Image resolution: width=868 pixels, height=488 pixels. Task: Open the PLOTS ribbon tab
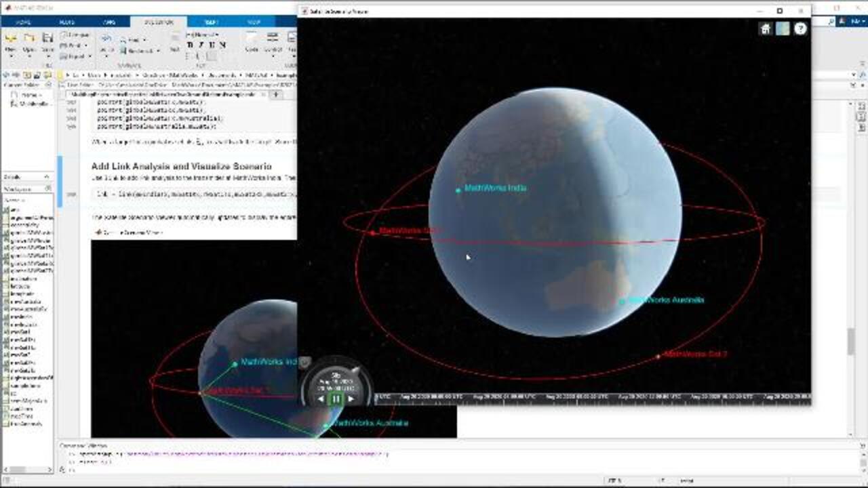67,22
